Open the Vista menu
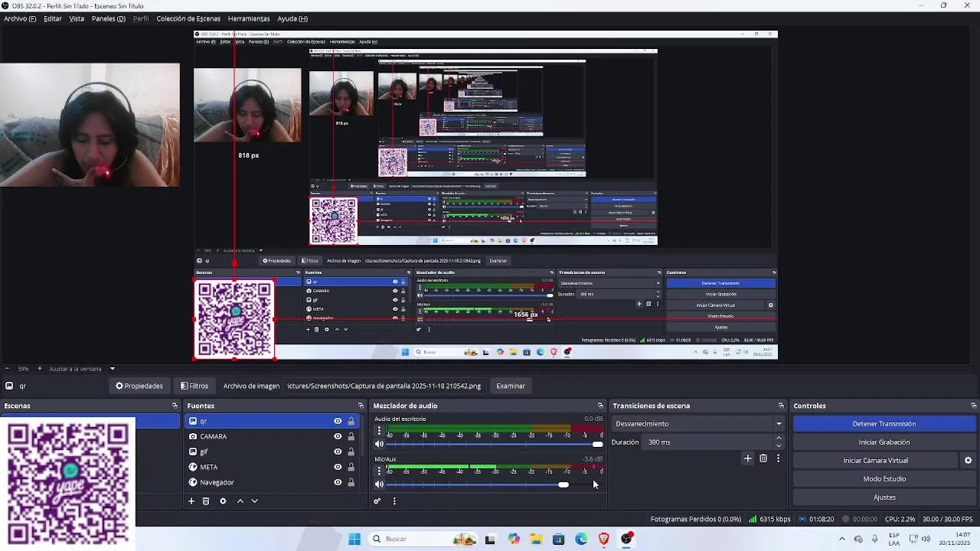 [77, 18]
